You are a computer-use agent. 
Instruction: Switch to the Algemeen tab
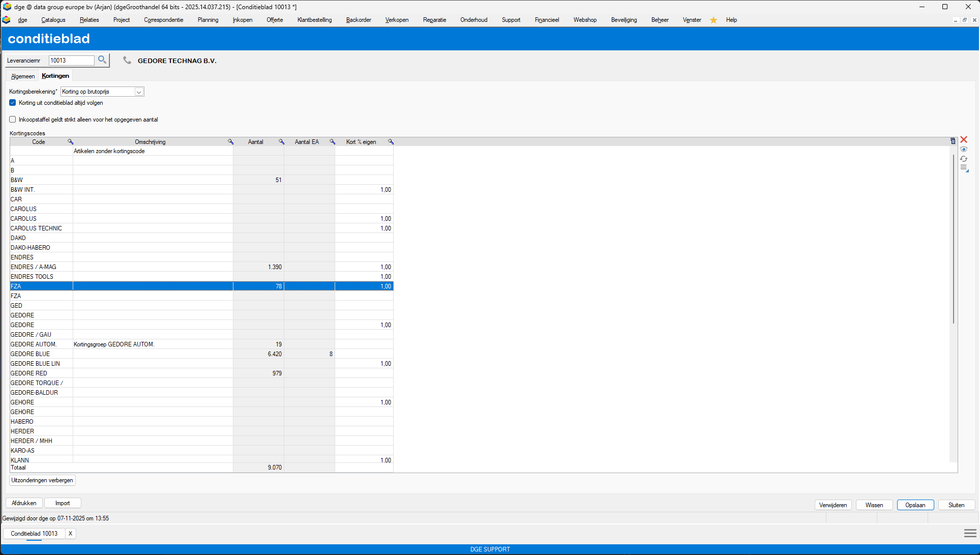click(23, 76)
